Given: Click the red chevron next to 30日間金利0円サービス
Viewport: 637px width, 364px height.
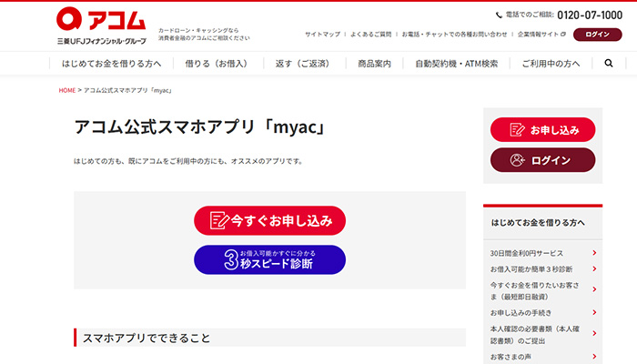Looking at the screenshot, I should (594, 253).
